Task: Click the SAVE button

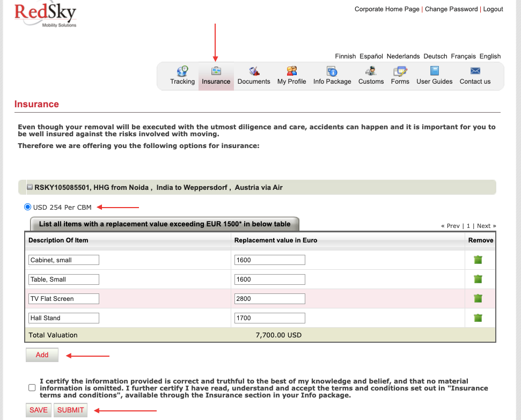Action: click(x=39, y=410)
